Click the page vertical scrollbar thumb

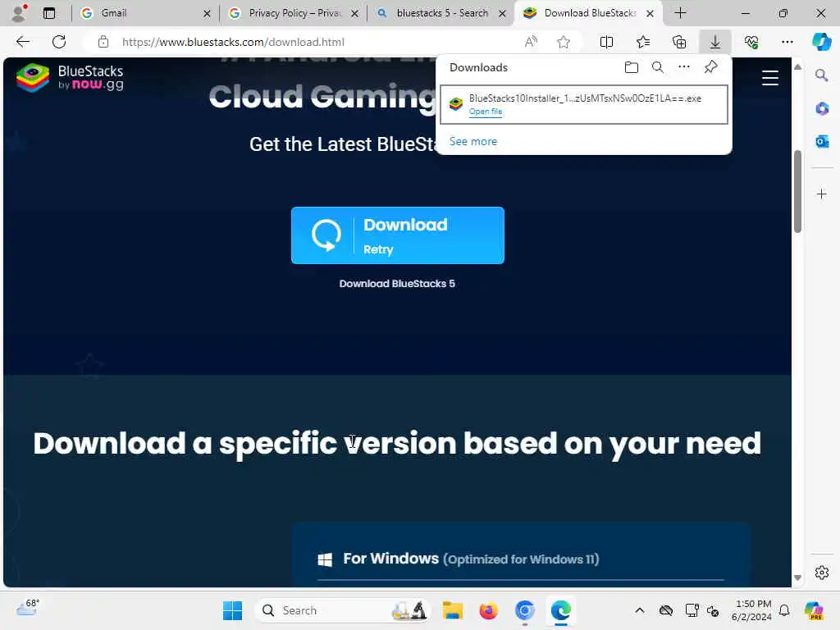[x=797, y=191]
